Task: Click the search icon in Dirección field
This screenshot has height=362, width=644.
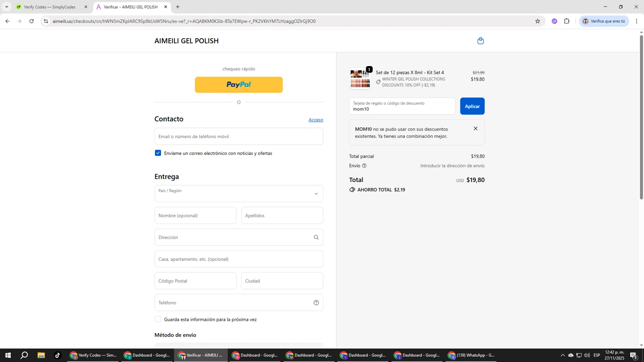Action: point(316,237)
